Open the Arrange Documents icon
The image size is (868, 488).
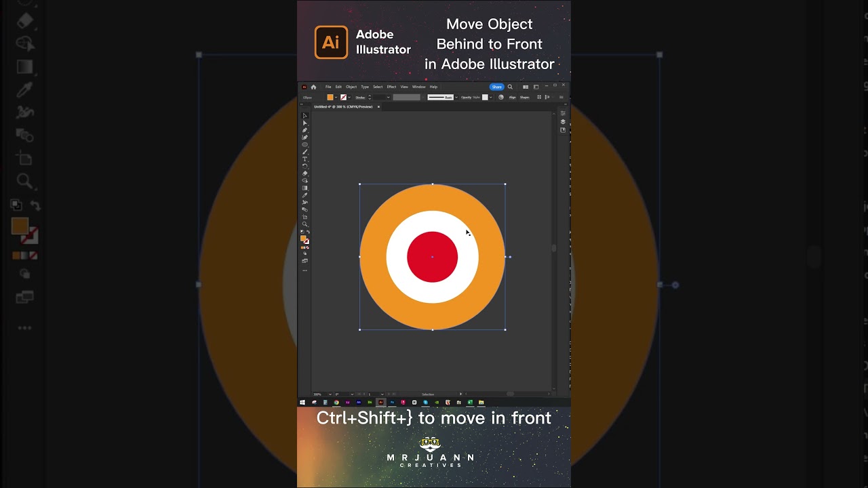coord(526,87)
